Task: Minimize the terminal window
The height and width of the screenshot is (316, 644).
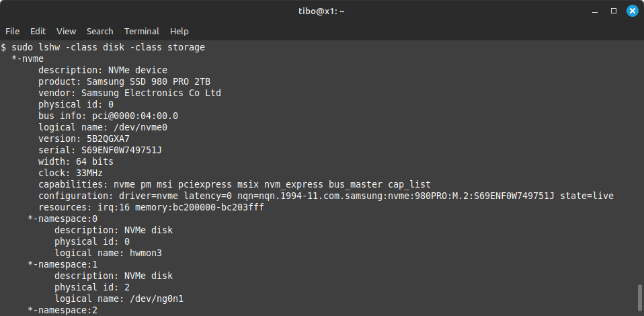Action: pyautogui.click(x=596, y=11)
